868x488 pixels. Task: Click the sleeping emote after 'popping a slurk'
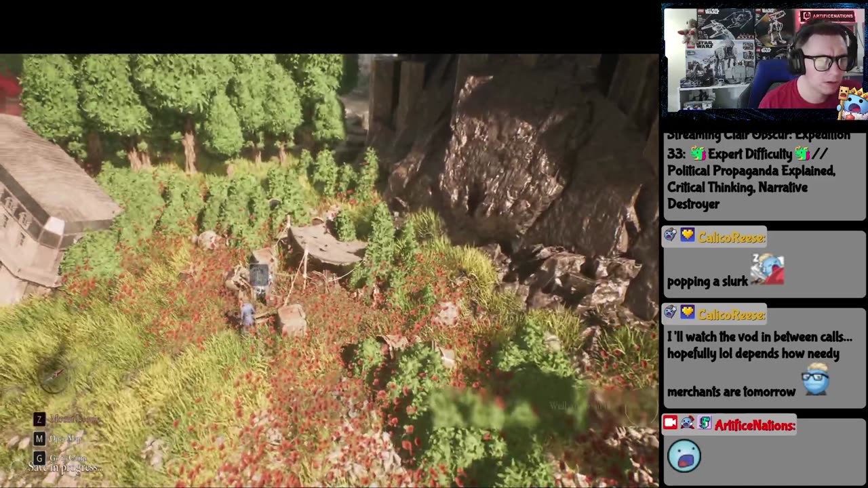pyautogui.click(x=768, y=269)
